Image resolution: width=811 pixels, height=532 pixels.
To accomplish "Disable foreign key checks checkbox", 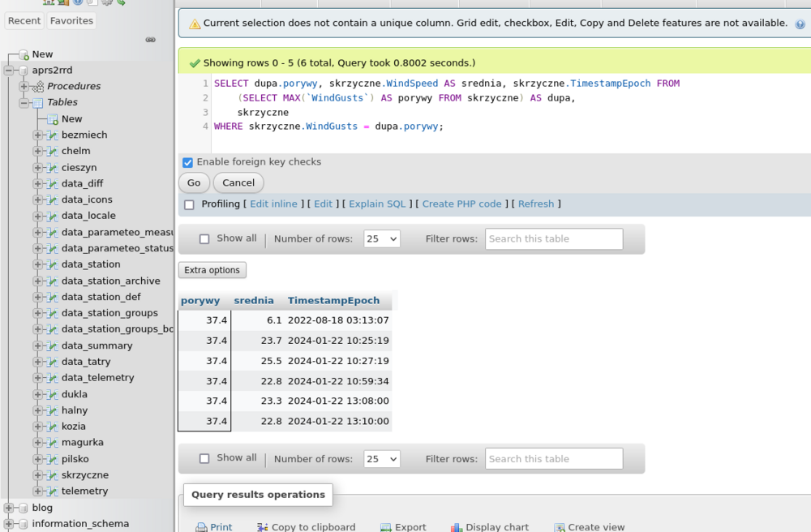I will (188, 162).
